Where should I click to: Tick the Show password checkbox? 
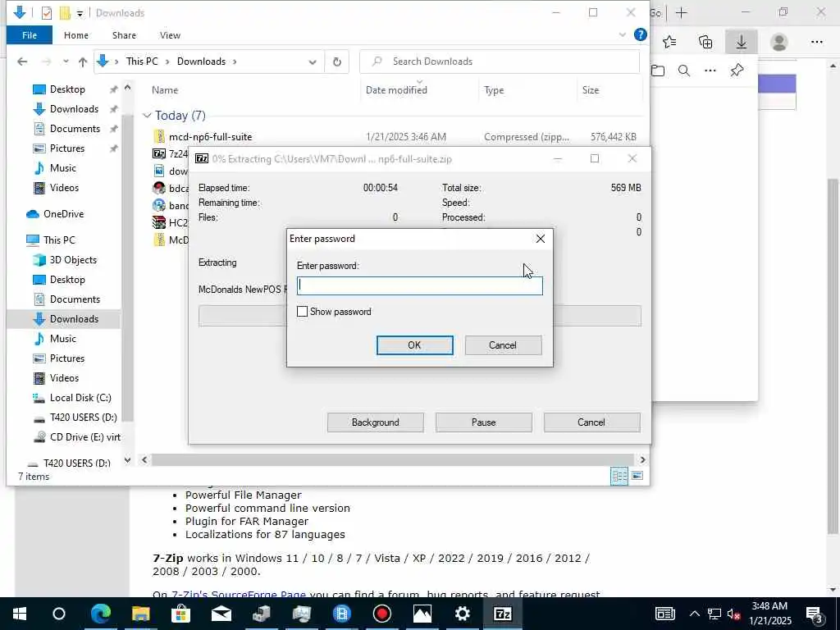pos(302,311)
